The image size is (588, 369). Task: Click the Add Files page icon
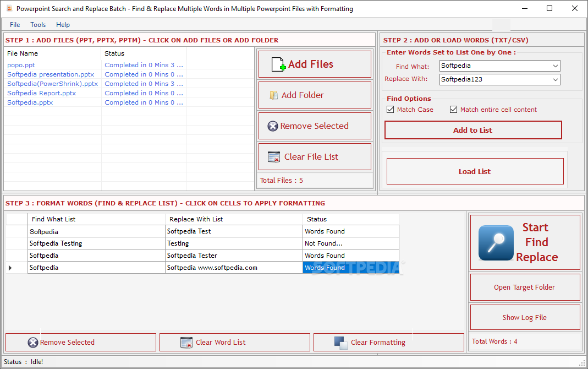coord(278,64)
